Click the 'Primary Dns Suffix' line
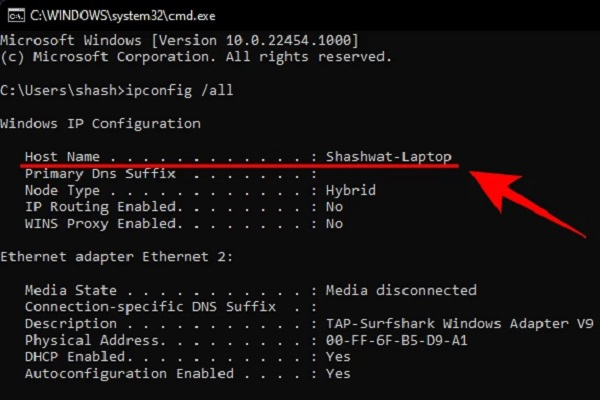600x400 pixels. [x=171, y=174]
